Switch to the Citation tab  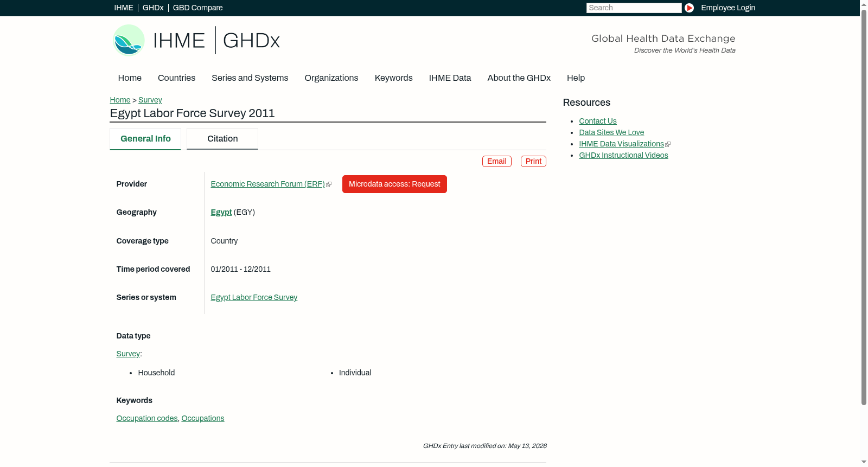[222, 139]
